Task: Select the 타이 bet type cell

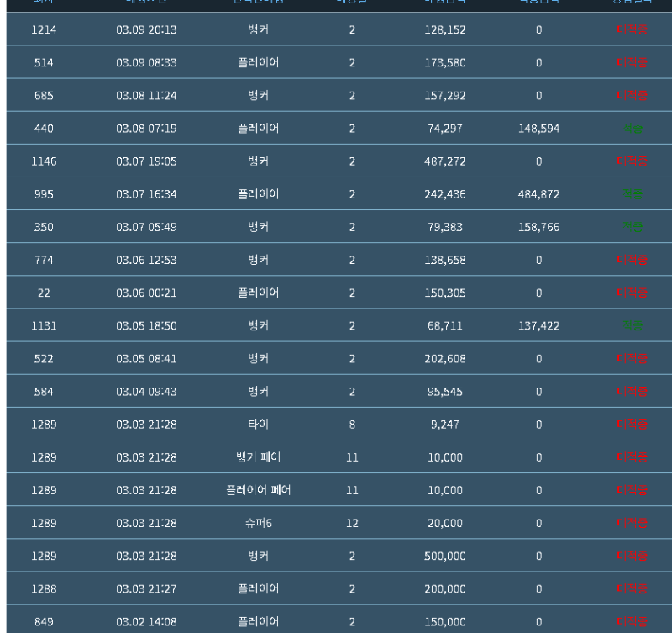Action: tap(259, 425)
